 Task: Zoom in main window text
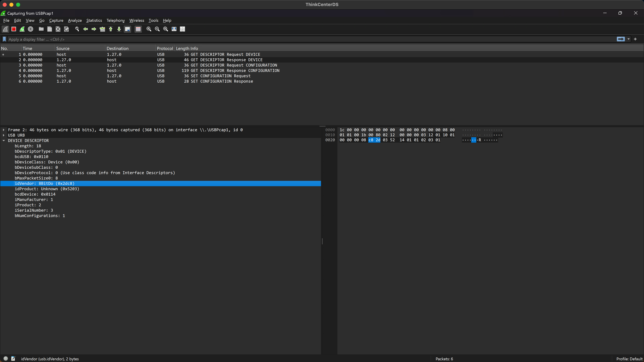click(x=149, y=29)
